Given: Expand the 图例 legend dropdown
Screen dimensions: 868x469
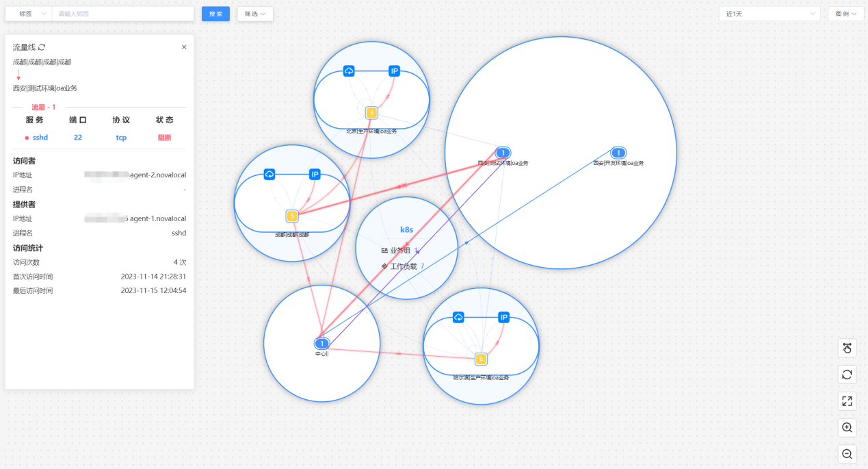Looking at the screenshot, I should (x=846, y=14).
